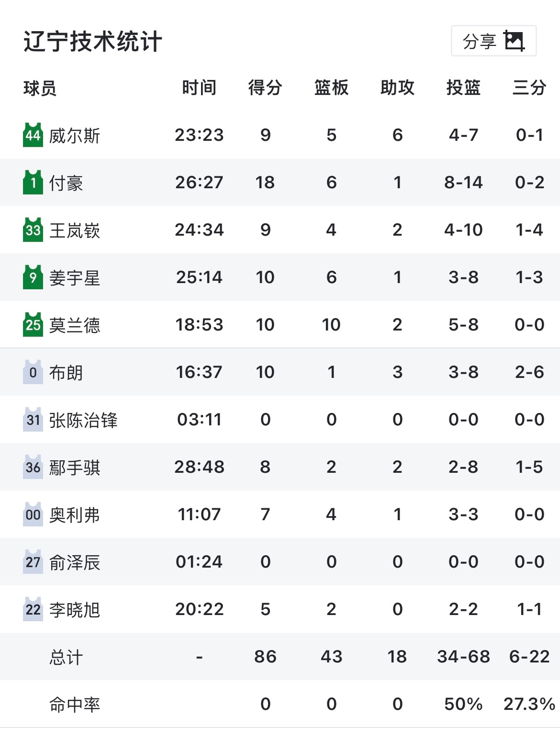The image size is (560, 730).
Task: Open player 李晓旭 name
Action: 75,610
